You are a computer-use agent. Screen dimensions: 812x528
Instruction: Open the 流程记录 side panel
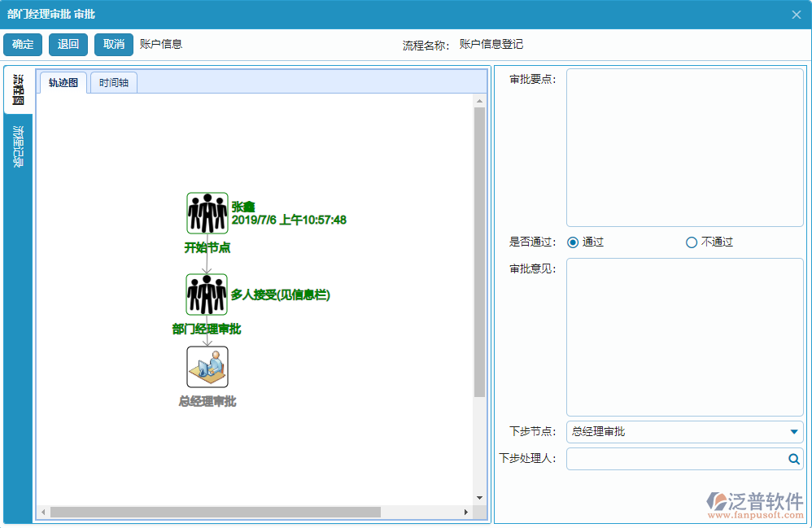18,142
